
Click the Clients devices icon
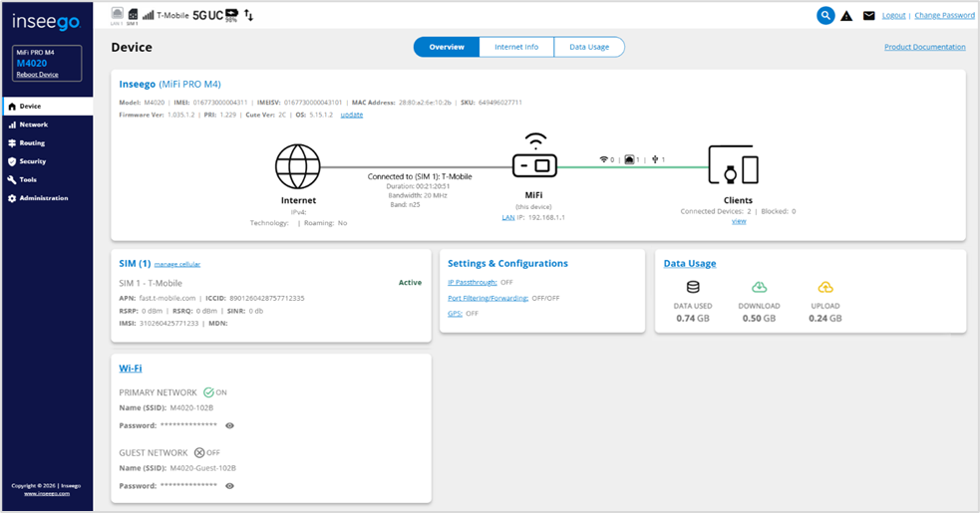[x=734, y=166]
